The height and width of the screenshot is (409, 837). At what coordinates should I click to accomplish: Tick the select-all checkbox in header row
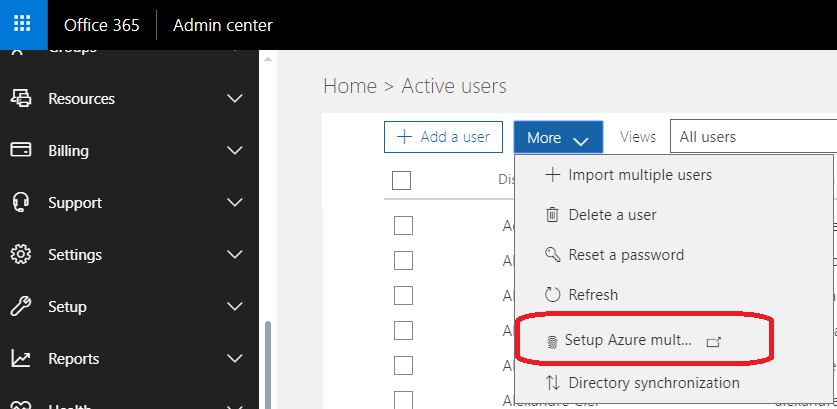coord(402,180)
